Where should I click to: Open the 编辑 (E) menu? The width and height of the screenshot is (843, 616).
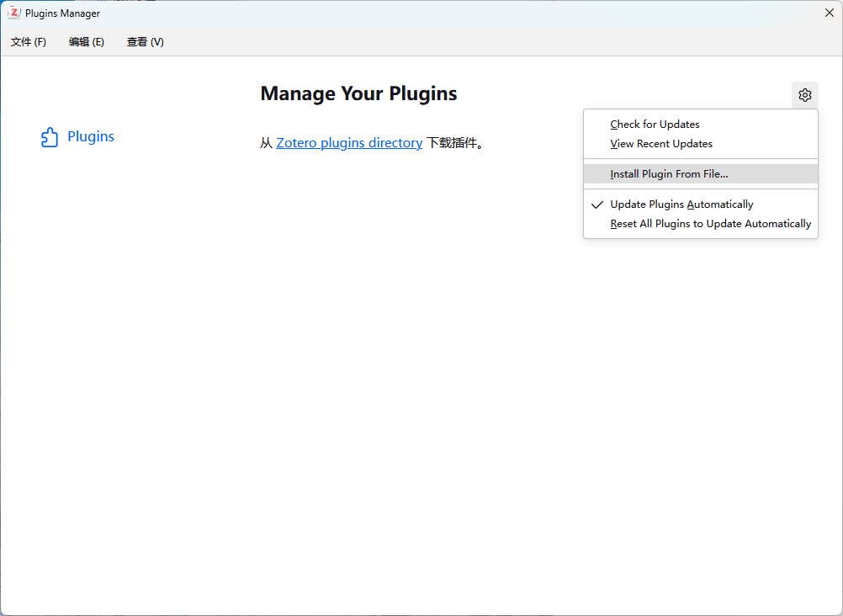point(87,42)
